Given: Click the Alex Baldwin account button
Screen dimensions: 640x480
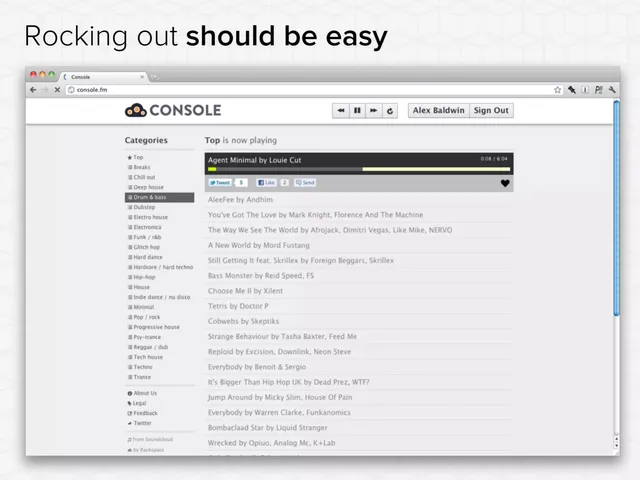Looking at the screenshot, I should pyautogui.click(x=438, y=111).
